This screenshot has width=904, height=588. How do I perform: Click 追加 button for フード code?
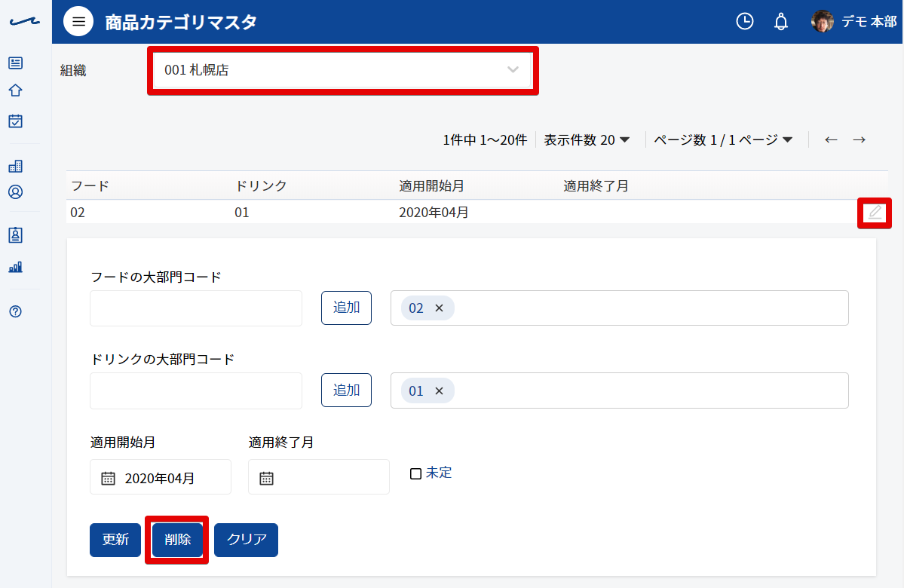pyautogui.click(x=347, y=308)
